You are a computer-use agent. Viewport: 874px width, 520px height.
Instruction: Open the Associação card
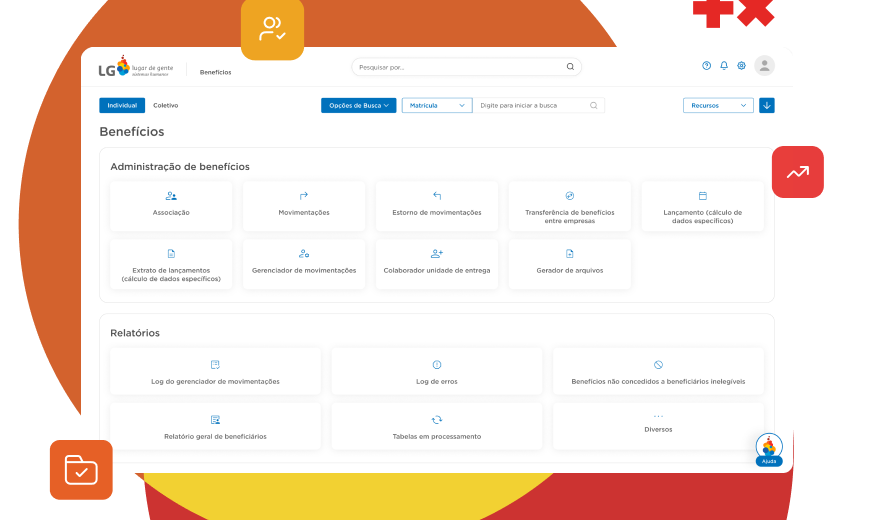171,206
